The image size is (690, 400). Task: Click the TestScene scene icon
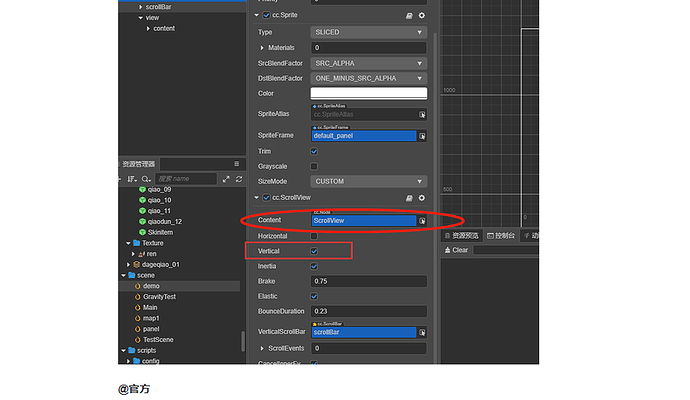(137, 340)
